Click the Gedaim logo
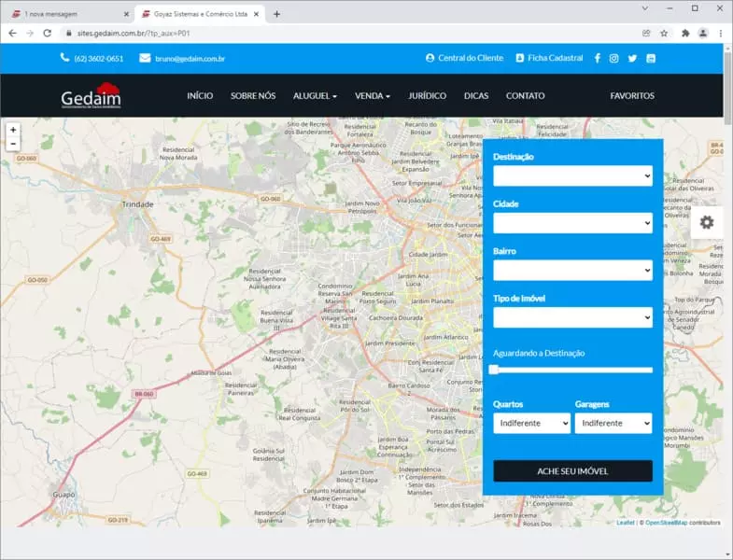733x560 pixels. [x=91, y=96]
